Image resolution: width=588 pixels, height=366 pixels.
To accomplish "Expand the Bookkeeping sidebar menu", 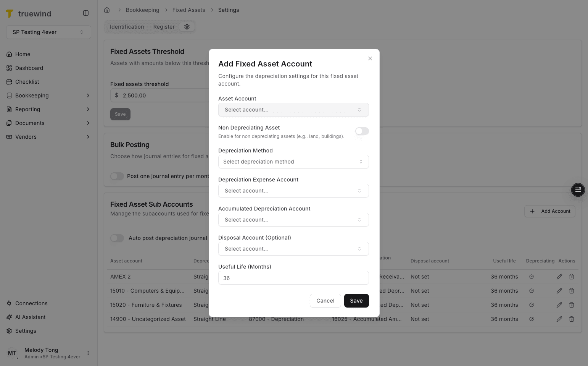I will [48, 96].
